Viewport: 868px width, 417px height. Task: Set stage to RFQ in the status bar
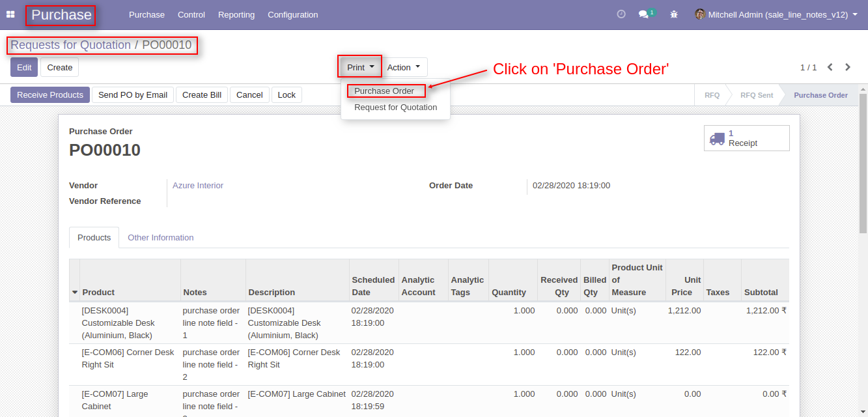712,94
